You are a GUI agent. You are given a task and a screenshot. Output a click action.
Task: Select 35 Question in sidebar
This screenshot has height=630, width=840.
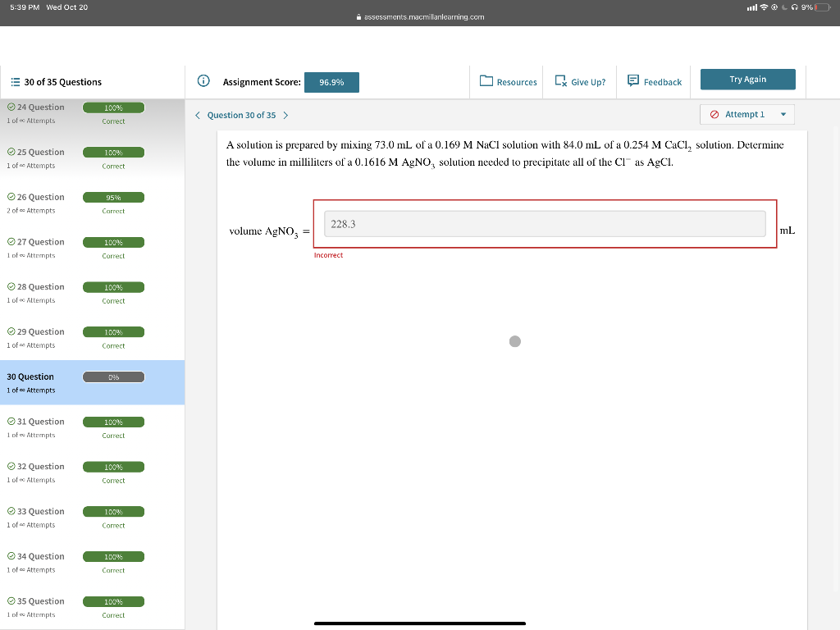[41, 601]
